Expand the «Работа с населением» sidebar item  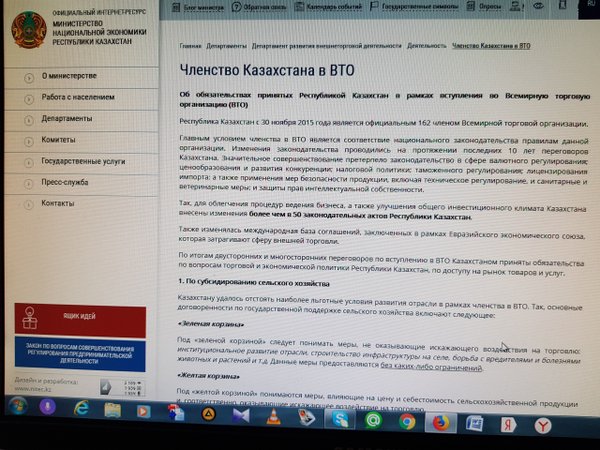pos(72,97)
